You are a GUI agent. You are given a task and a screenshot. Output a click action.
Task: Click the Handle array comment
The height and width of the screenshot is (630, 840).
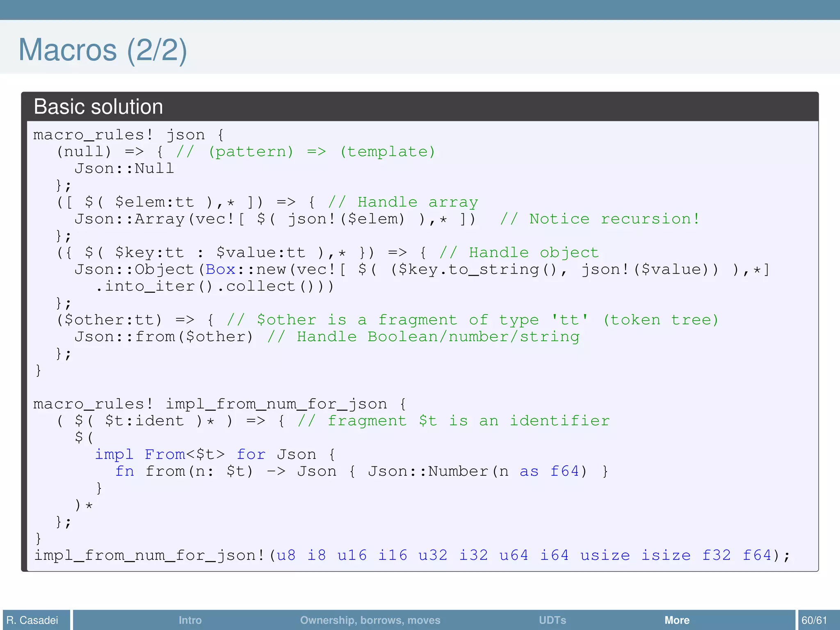(403, 202)
